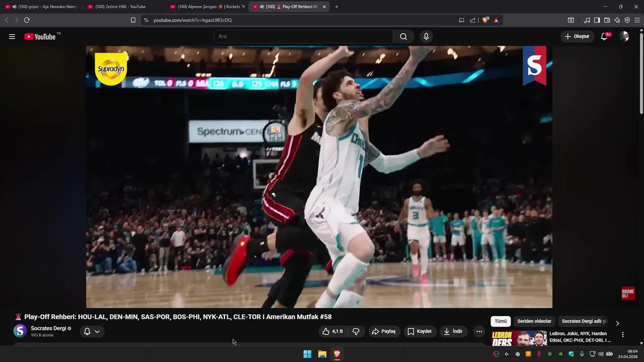
Task: Open Brave main hamburger menu
Action: tap(637, 20)
